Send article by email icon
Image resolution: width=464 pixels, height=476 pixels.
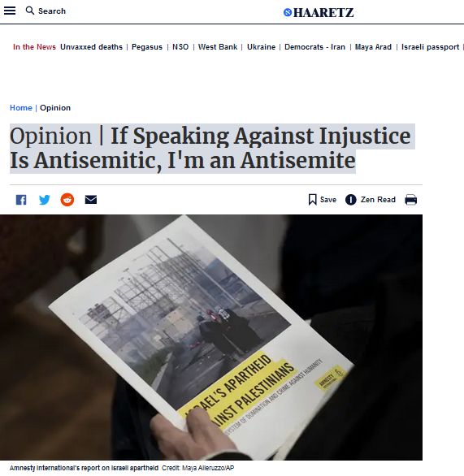pos(91,200)
